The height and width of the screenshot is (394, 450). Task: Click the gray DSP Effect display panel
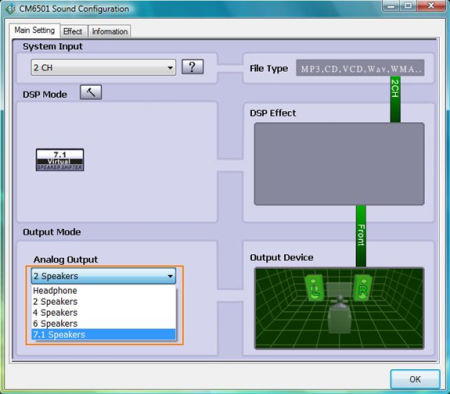click(339, 164)
